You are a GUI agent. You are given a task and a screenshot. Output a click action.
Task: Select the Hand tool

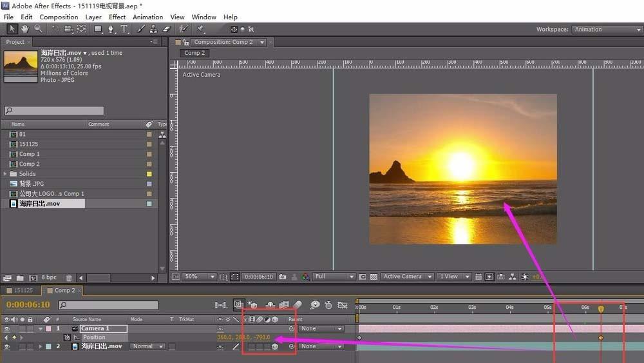(x=25, y=29)
